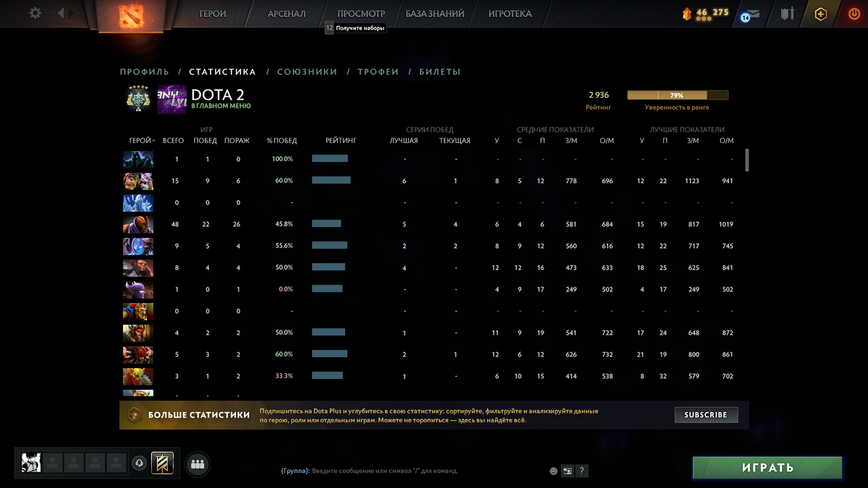Switch to the ПРОФИЛЬ tab
This screenshot has height=488, width=868.
pyautogui.click(x=144, y=72)
